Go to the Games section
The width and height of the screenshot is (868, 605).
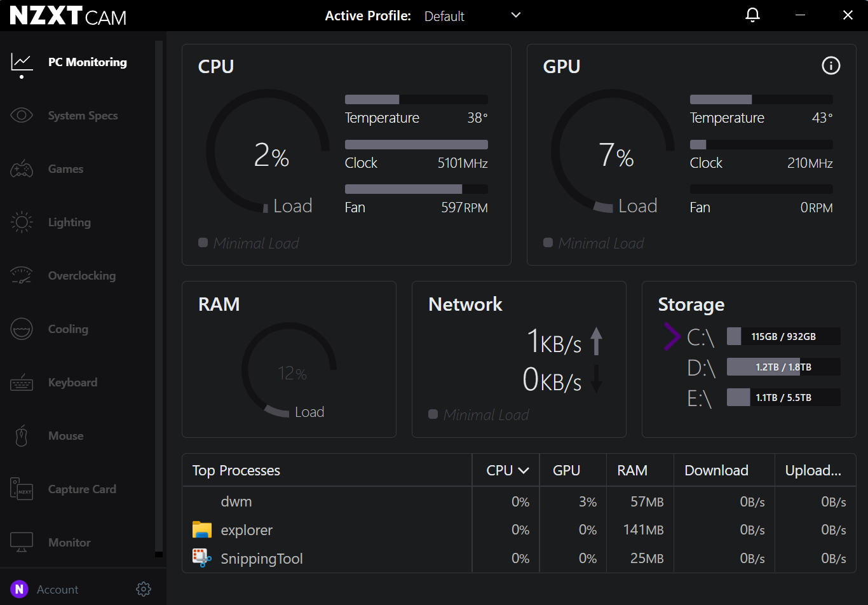[66, 169]
